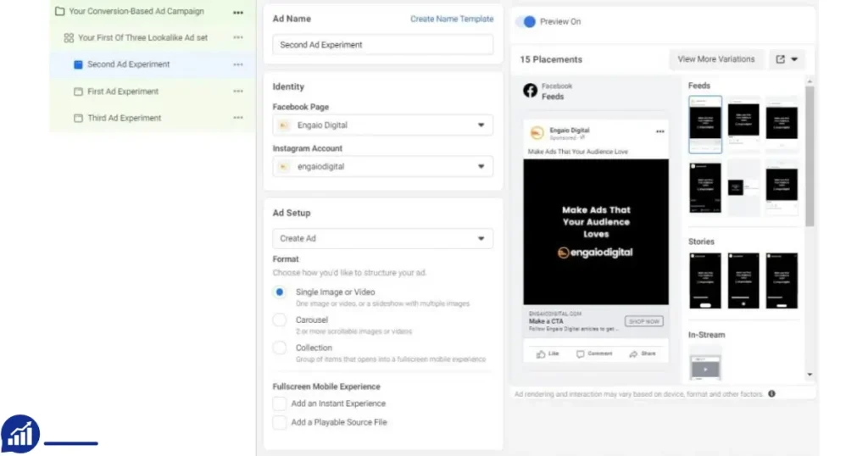Click the Engaio Digital page name in preview
Viewport: 868px width, 456px height.
coord(569,130)
